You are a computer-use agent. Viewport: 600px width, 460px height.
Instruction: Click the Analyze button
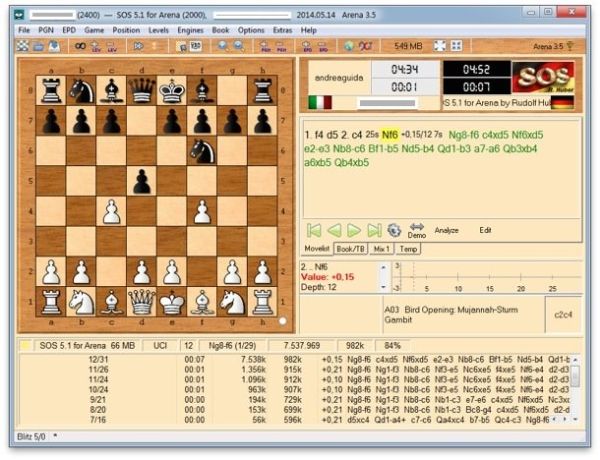pos(446,230)
